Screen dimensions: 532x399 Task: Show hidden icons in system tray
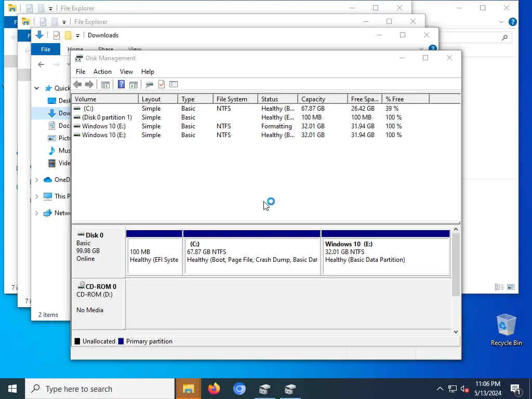pyautogui.click(x=440, y=389)
